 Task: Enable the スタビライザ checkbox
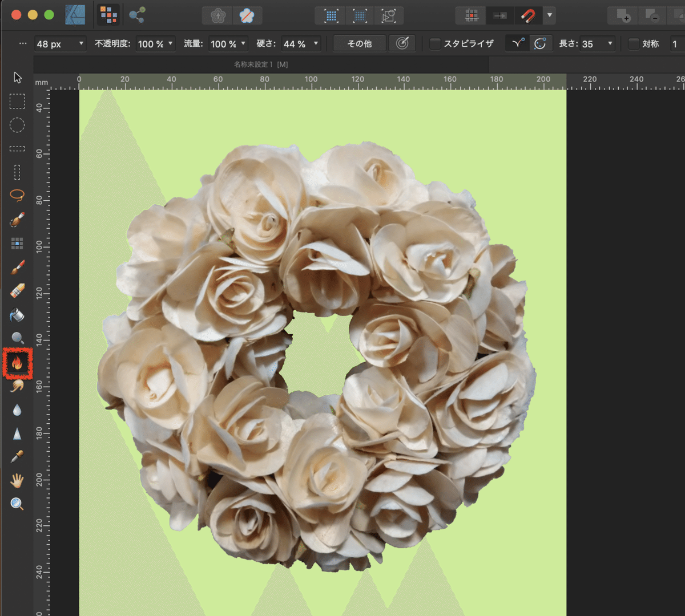pos(435,44)
